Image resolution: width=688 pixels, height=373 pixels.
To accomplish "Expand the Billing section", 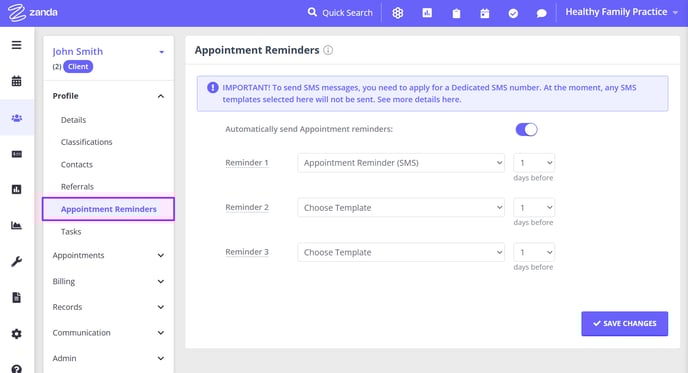I will pyautogui.click(x=108, y=281).
